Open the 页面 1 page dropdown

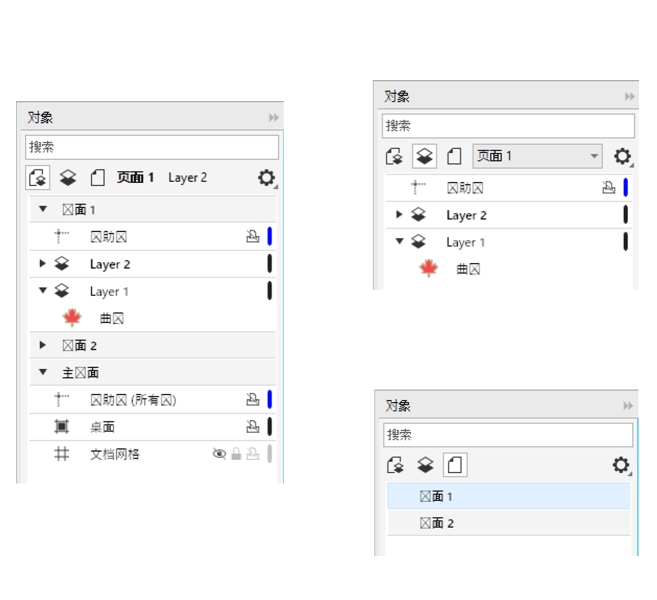537,156
